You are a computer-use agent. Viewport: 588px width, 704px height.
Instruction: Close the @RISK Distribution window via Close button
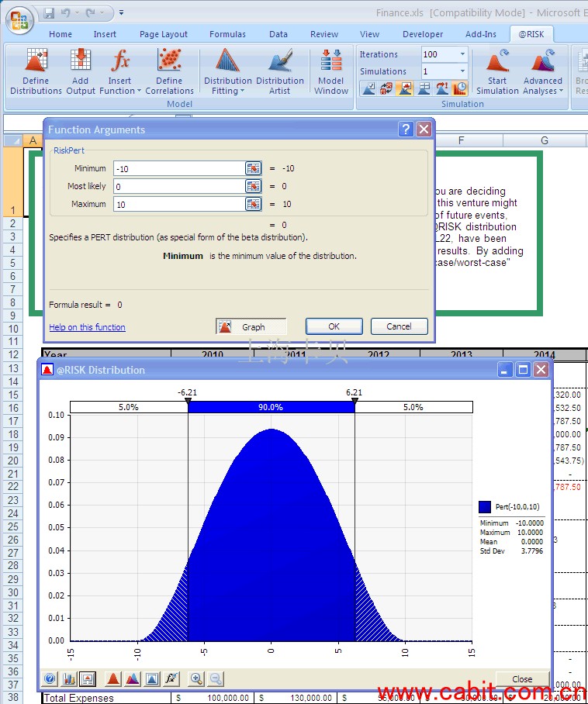coord(522,679)
